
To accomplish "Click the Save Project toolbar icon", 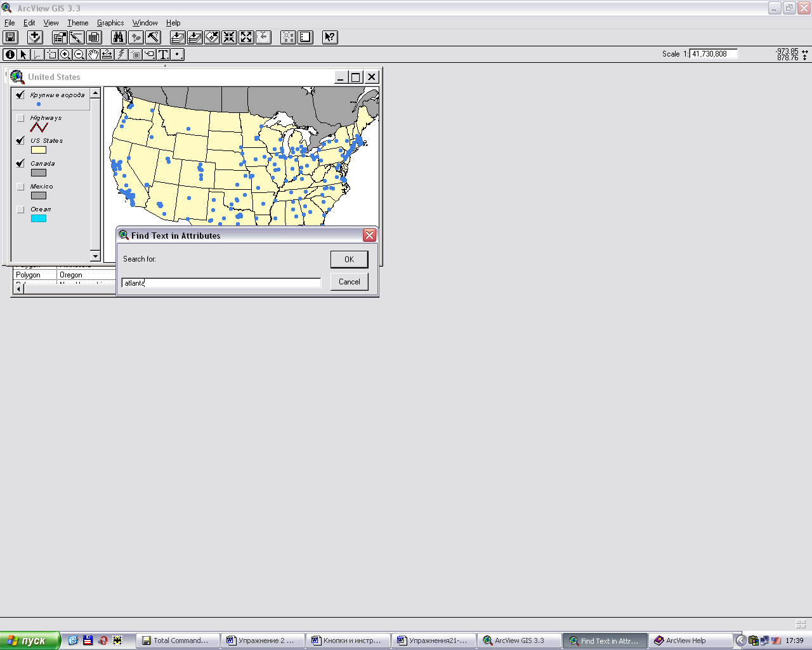I will pos(10,37).
